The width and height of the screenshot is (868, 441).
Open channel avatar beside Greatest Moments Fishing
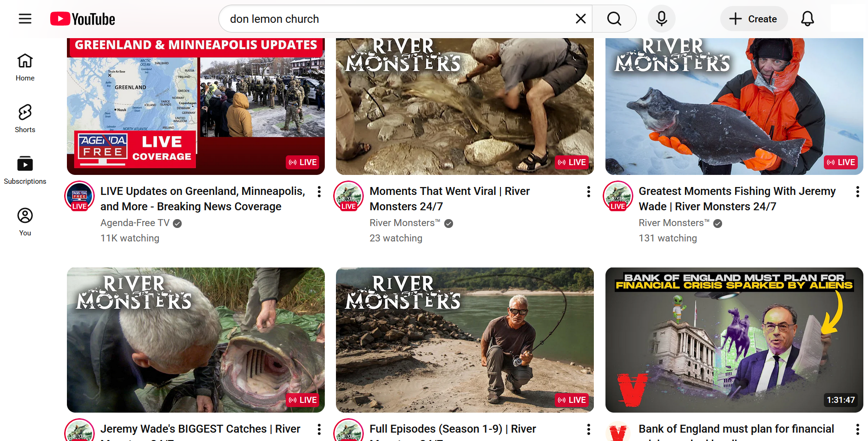click(618, 196)
